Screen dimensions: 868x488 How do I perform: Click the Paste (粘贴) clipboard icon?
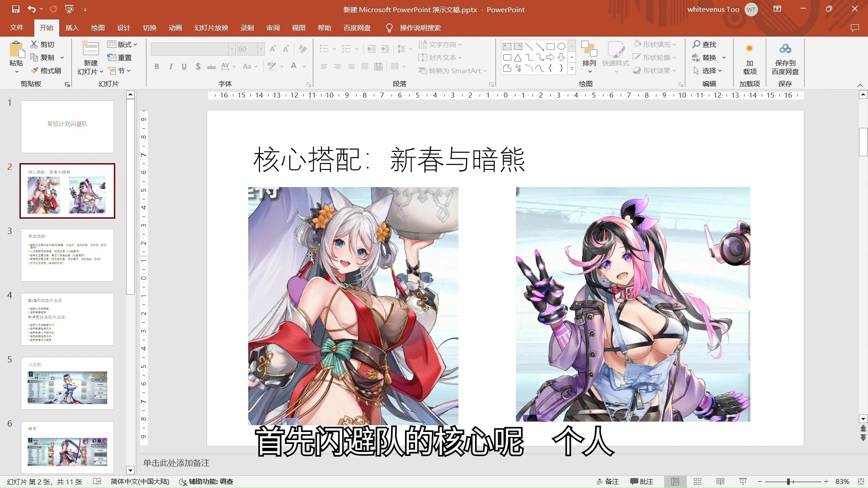tap(16, 49)
